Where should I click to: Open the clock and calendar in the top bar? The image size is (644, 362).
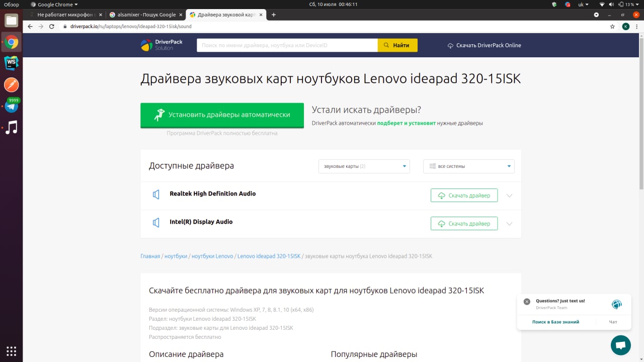[334, 5]
